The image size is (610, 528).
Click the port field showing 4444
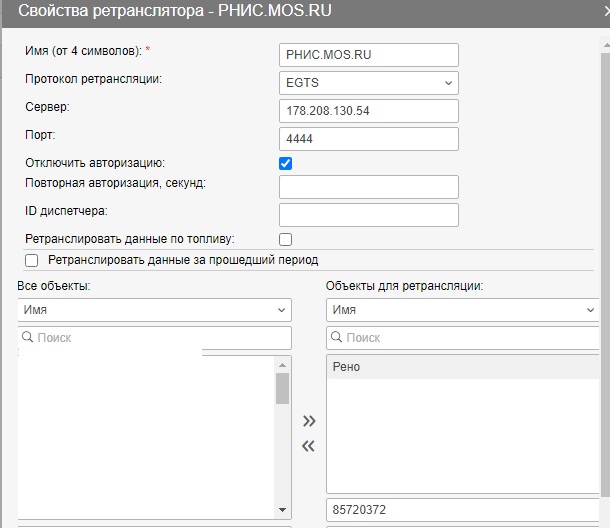[368, 138]
